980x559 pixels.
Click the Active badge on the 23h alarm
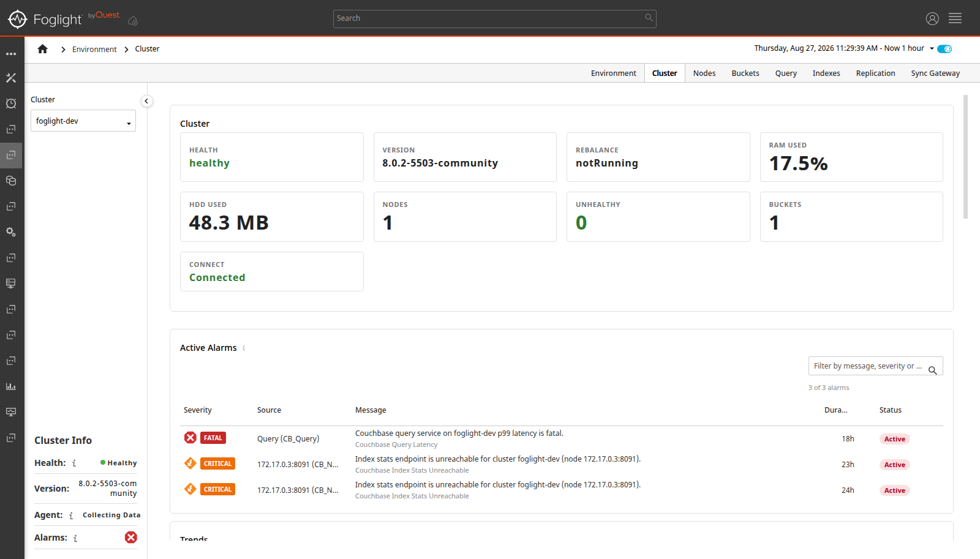tap(895, 465)
